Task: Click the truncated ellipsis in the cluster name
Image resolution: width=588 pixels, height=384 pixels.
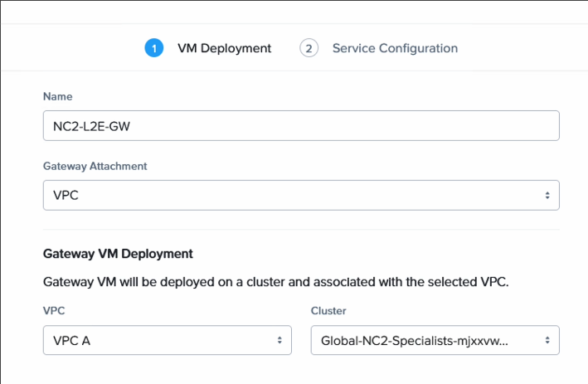Action: [x=504, y=343]
